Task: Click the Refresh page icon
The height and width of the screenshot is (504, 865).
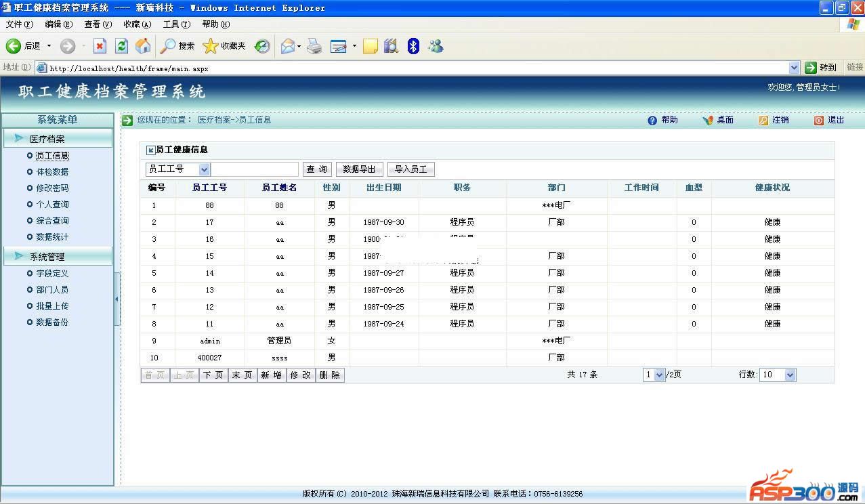Action: (x=121, y=46)
